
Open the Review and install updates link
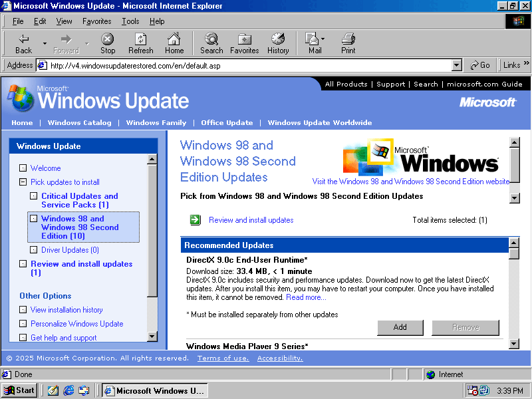click(251, 220)
